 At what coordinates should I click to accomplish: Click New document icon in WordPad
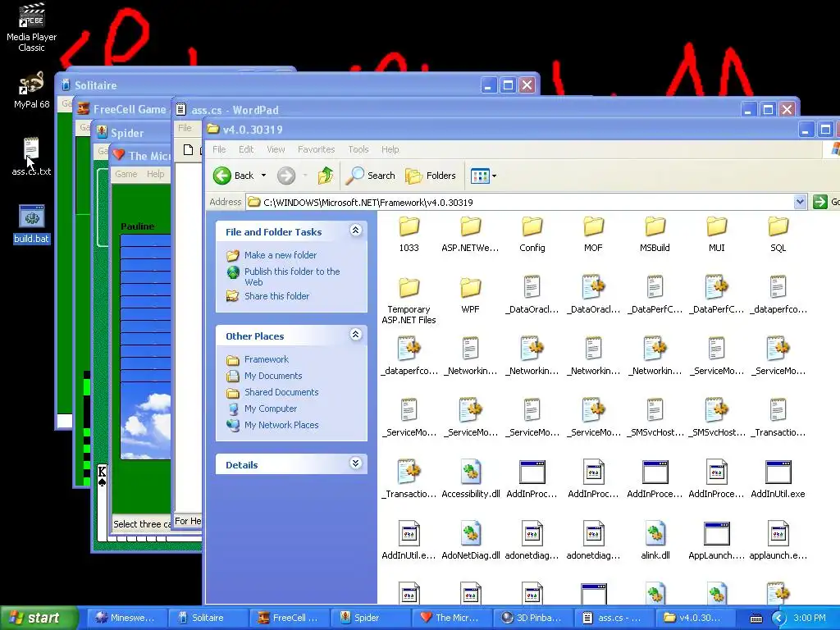[x=188, y=149]
